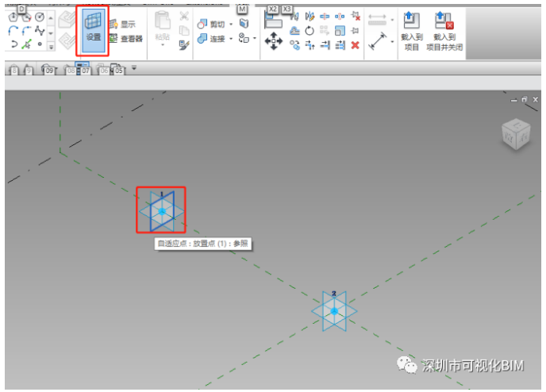Viewport: 546px width, 392px height.
Task: Click the ViewCube in the viewport
Action: click(x=516, y=134)
